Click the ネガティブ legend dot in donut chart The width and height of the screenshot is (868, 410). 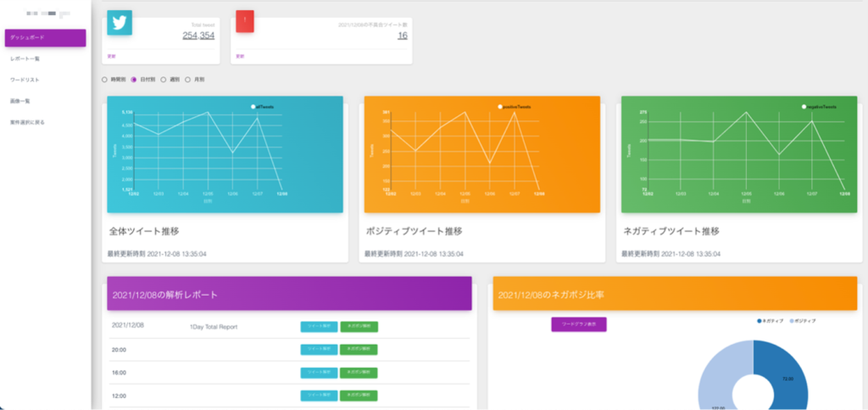tap(759, 321)
